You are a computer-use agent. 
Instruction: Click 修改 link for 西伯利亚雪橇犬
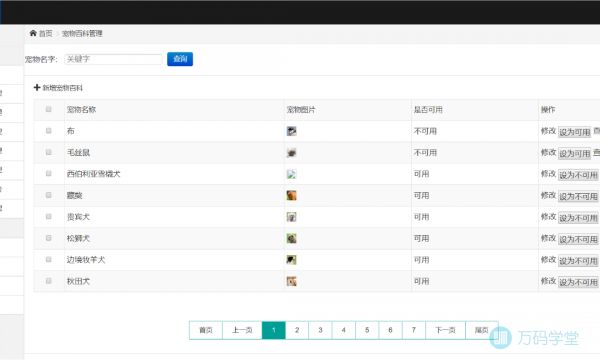click(x=548, y=174)
